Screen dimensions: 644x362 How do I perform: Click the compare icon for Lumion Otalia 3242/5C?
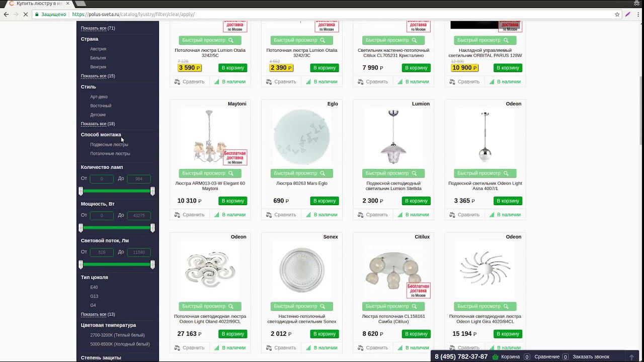177,81
